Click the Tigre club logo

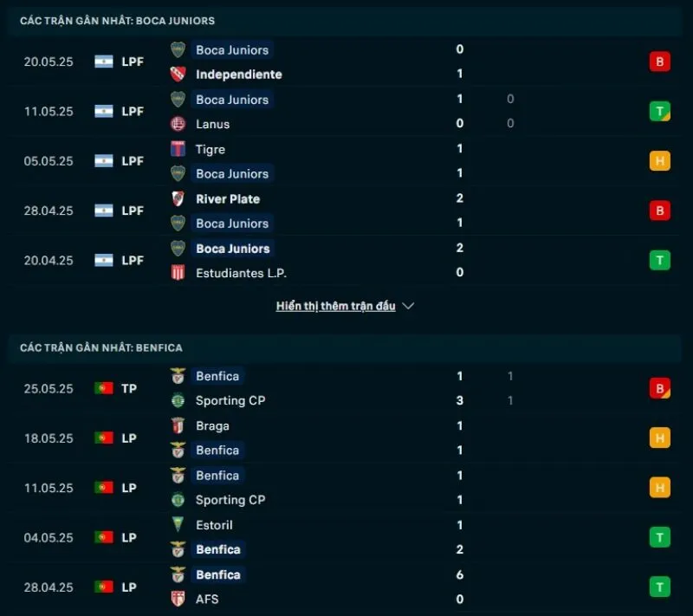[x=177, y=149]
